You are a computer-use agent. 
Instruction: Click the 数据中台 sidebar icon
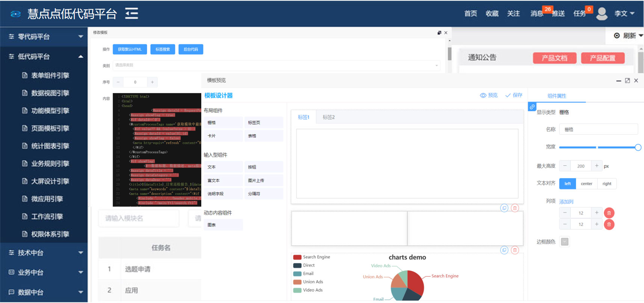click(11, 292)
